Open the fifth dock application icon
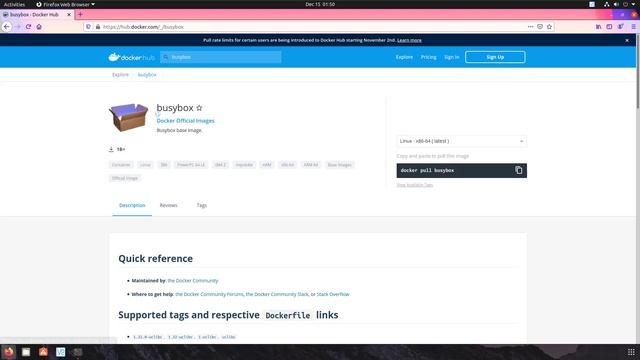The height and width of the screenshot is (360, 640). pos(78,352)
